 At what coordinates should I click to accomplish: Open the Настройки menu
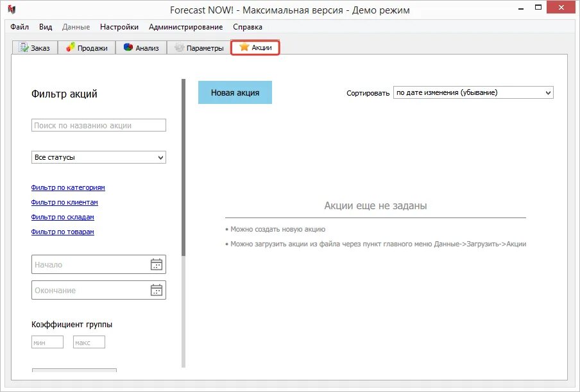(119, 27)
